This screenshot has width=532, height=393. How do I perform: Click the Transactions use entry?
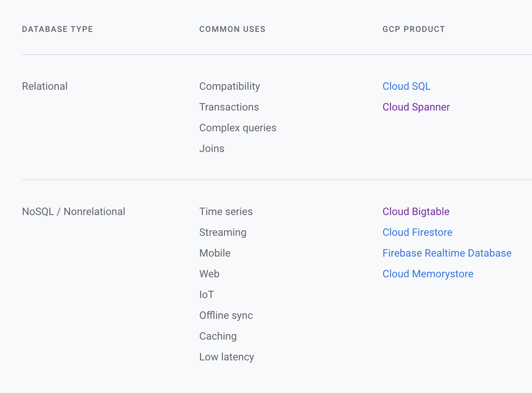(x=229, y=107)
